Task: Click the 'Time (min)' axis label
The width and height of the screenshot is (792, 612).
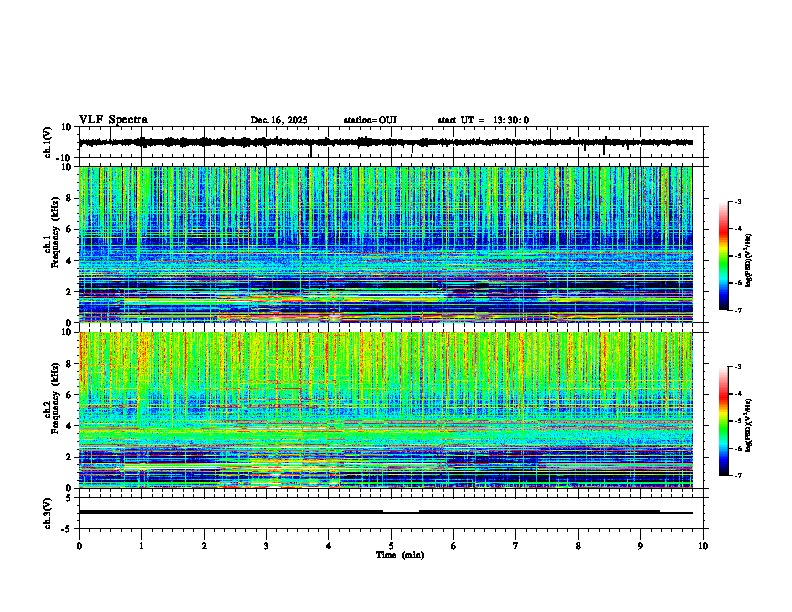Action: pyautogui.click(x=400, y=555)
